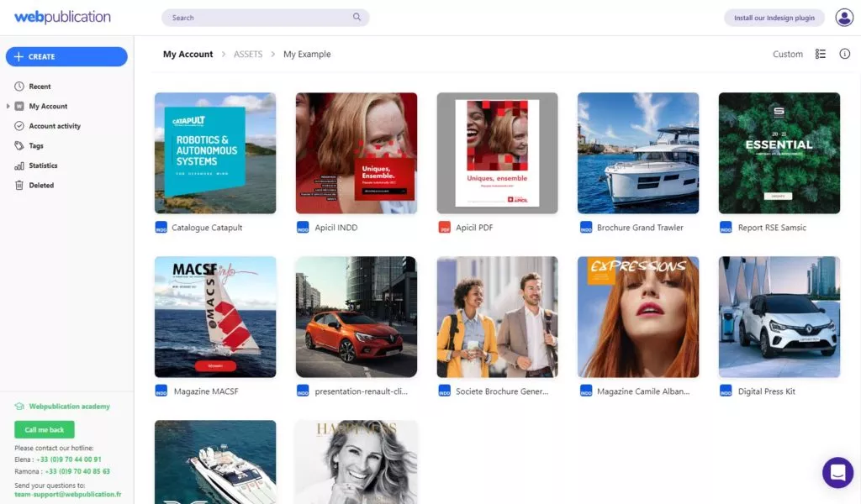This screenshot has width=861, height=504.
Task: Click the Brochure Grand Trawler title text
Action: pyautogui.click(x=640, y=227)
